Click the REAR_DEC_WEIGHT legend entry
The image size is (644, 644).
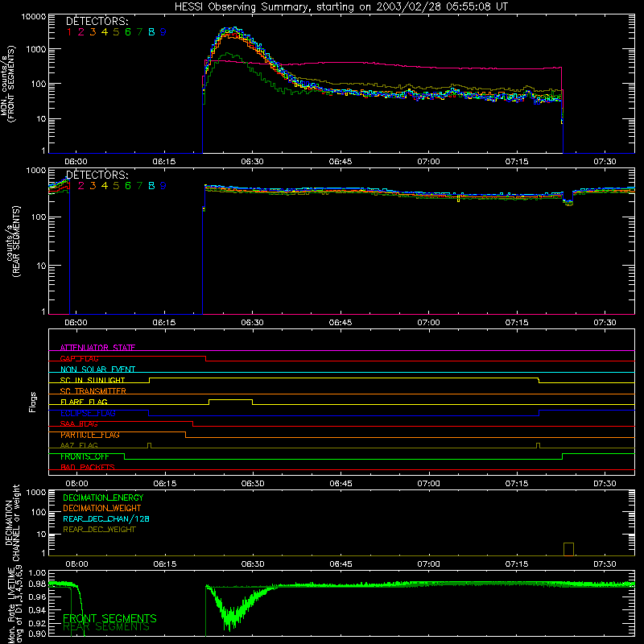pyautogui.click(x=99, y=530)
